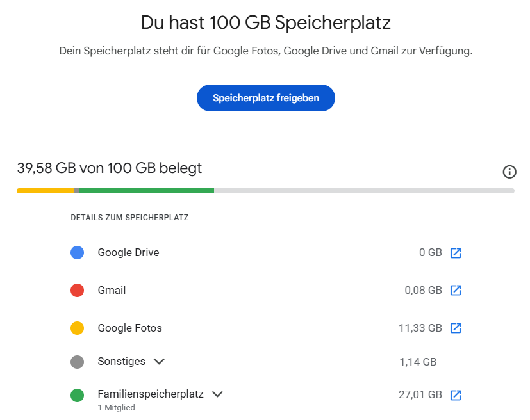Expand the Familienspeicherplatz chevron
Image resolution: width=530 pixels, height=420 pixels.
217,394
